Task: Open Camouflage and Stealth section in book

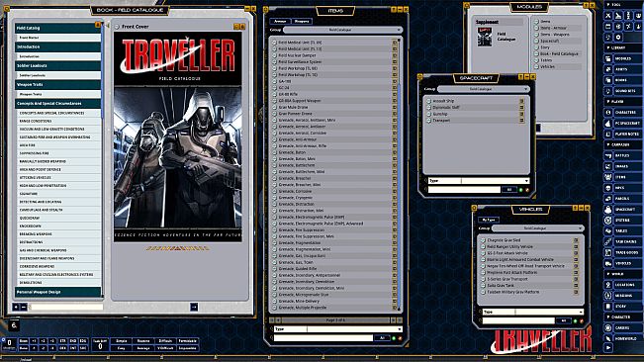Action: tap(59, 210)
